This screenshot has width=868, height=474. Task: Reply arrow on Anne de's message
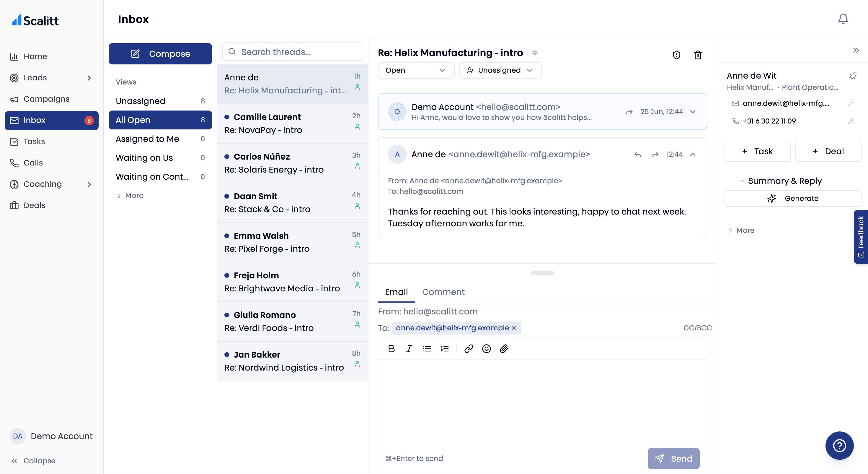click(x=637, y=154)
